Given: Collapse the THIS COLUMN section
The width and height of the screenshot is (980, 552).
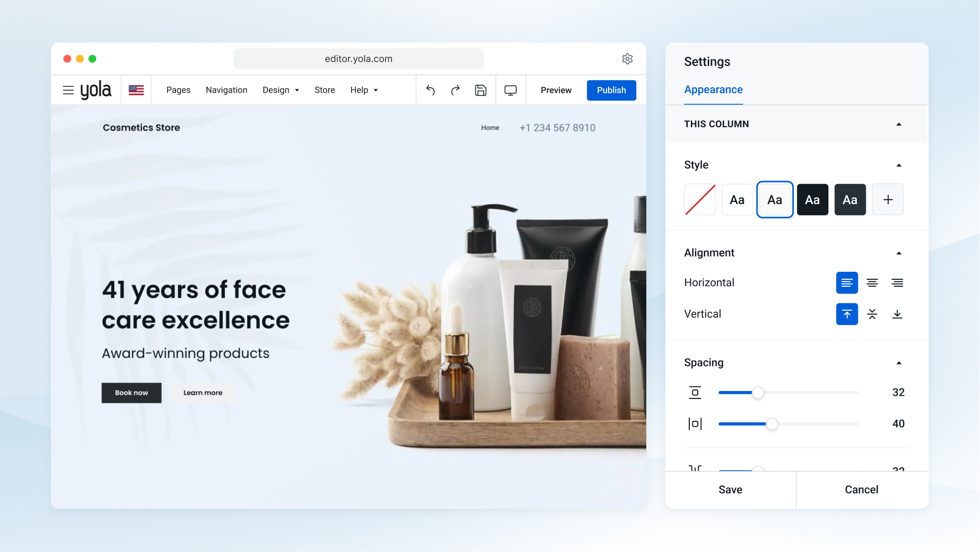Looking at the screenshot, I should (x=899, y=124).
